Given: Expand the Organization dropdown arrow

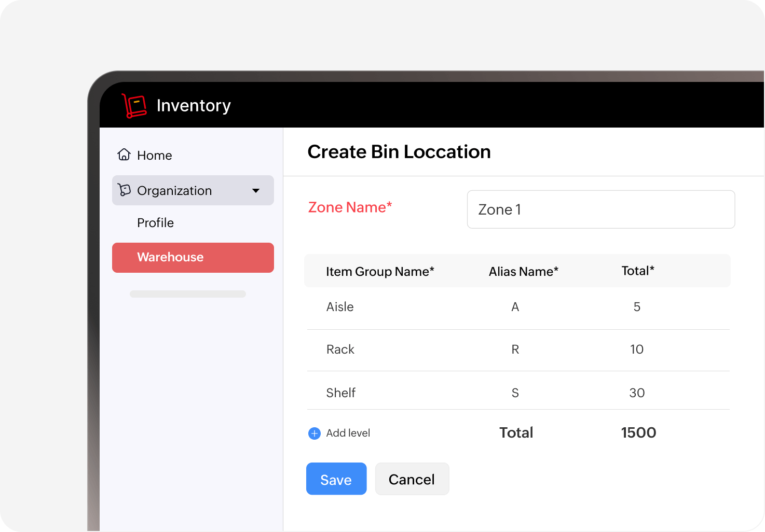Looking at the screenshot, I should [x=256, y=191].
